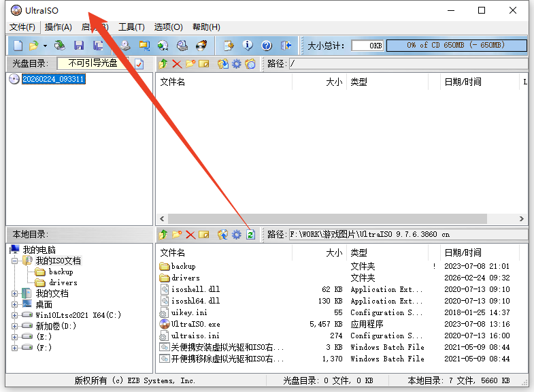The width and height of the screenshot is (534, 392).
Task: Open the 选项(O) menu
Action: click(168, 27)
